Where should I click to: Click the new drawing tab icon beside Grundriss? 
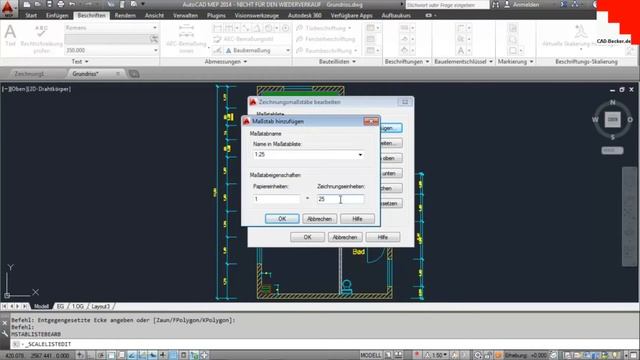click(x=134, y=74)
